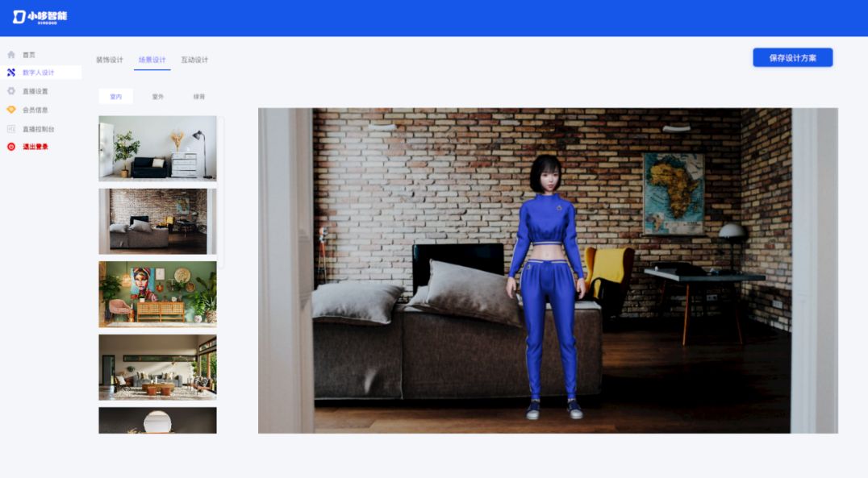The image size is (868, 478).
Task: Click the scene list vertical scrollbar
Action: (x=221, y=193)
